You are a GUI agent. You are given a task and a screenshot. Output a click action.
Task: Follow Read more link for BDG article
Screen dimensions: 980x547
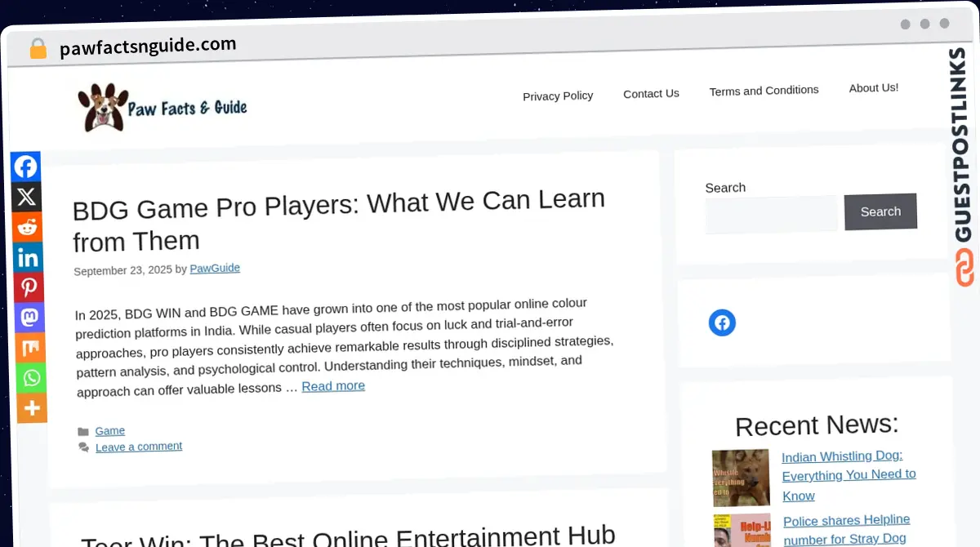tap(333, 385)
